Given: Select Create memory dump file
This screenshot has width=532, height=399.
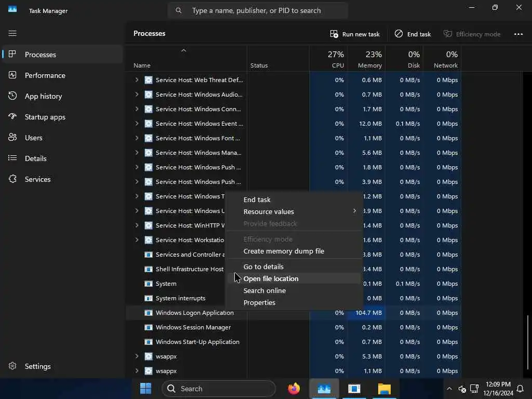Looking at the screenshot, I should pyautogui.click(x=294, y=251).
